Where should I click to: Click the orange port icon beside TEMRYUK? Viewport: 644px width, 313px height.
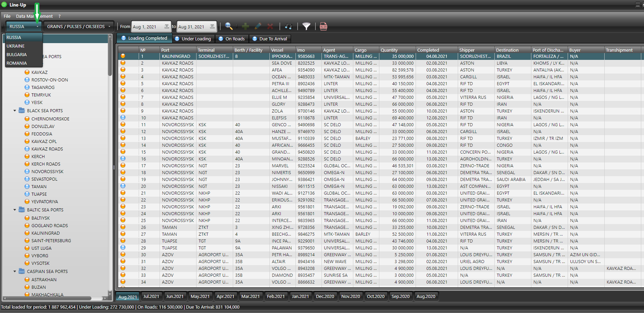click(x=27, y=95)
